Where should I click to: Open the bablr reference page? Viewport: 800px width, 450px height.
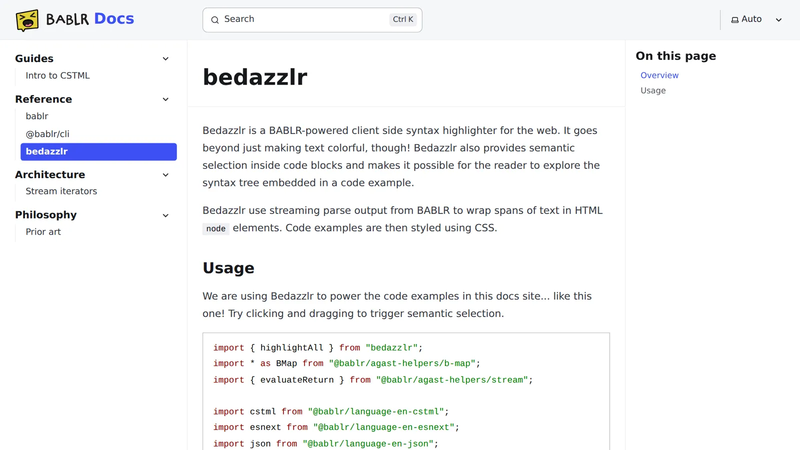point(37,116)
